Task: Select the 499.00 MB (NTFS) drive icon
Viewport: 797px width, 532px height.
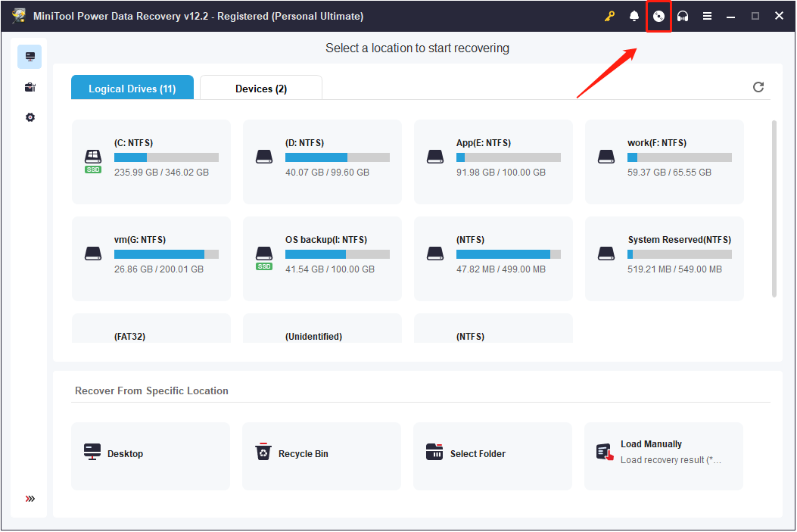Action: point(435,254)
